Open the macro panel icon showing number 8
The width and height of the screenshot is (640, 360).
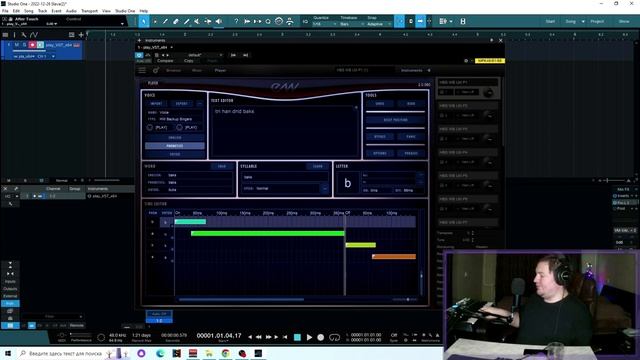(x=463, y=21)
